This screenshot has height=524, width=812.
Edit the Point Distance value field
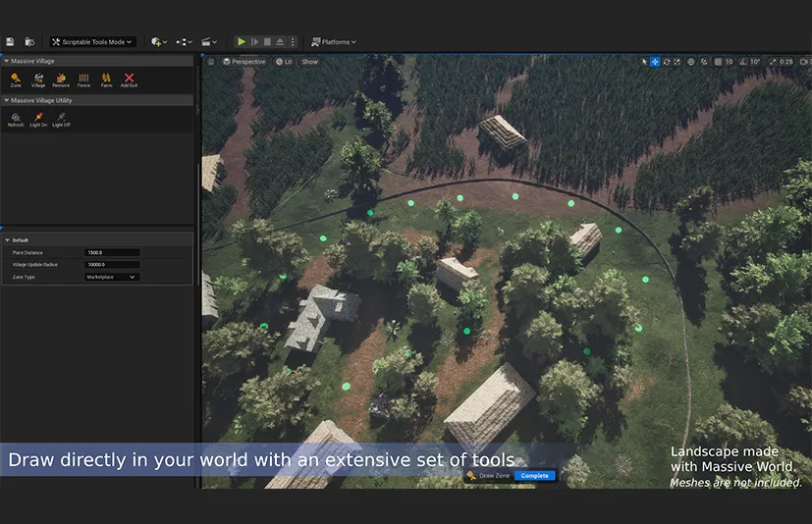tap(112, 253)
